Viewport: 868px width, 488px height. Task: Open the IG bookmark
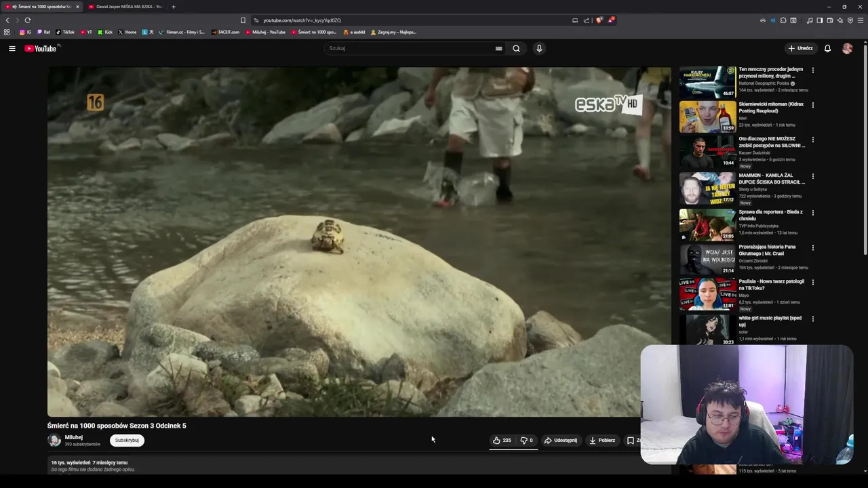tap(25, 32)
